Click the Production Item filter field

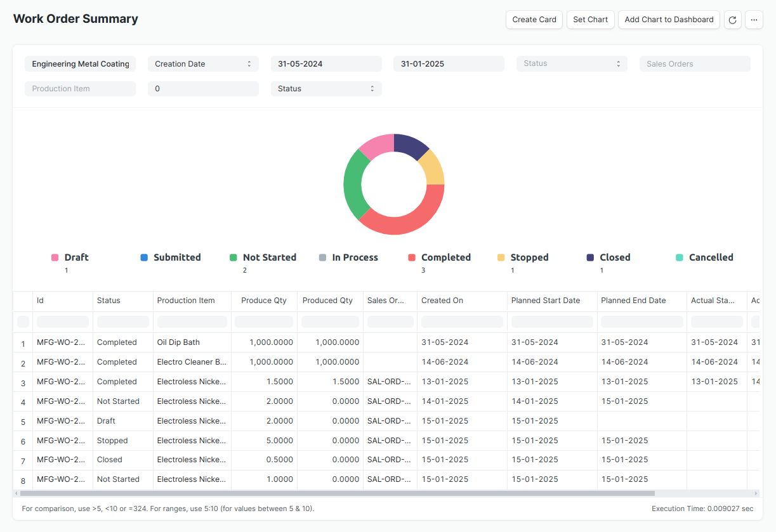80,89
